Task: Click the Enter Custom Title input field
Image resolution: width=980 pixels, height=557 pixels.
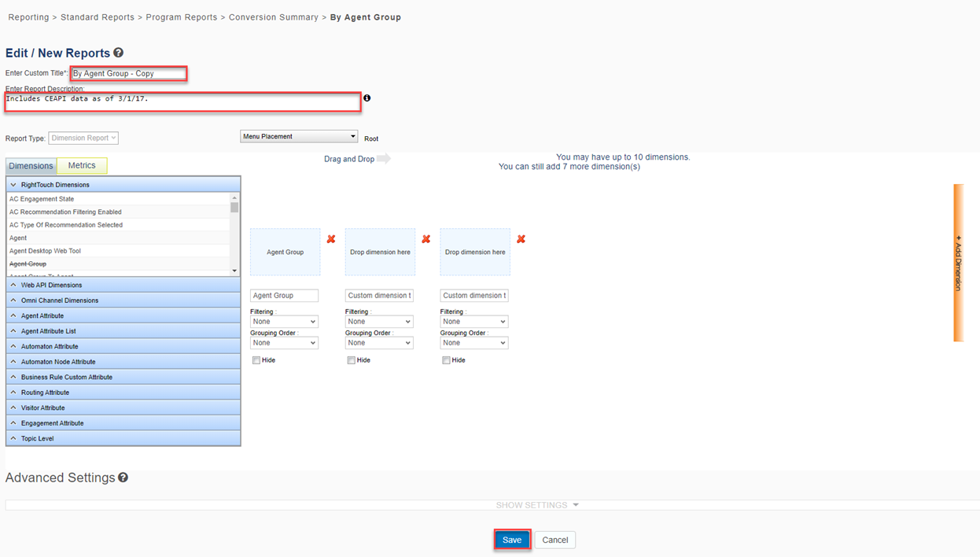Action: click(x=128, y=74)
